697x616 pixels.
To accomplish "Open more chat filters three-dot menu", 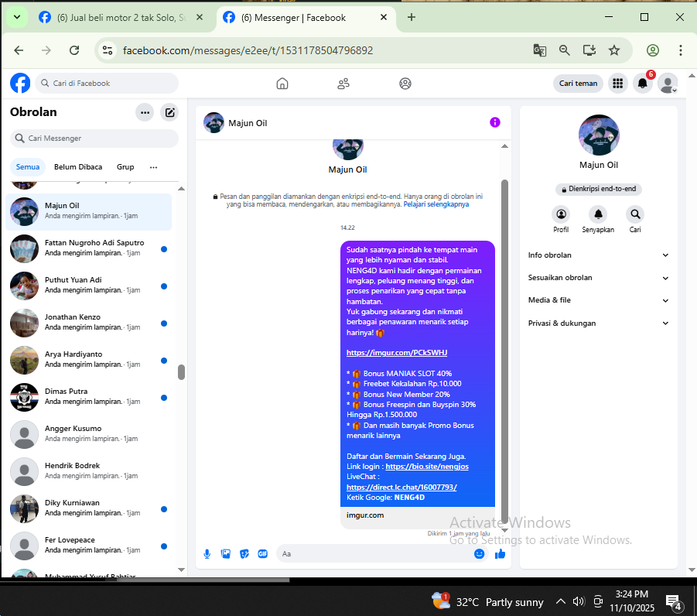I will 153,167.
